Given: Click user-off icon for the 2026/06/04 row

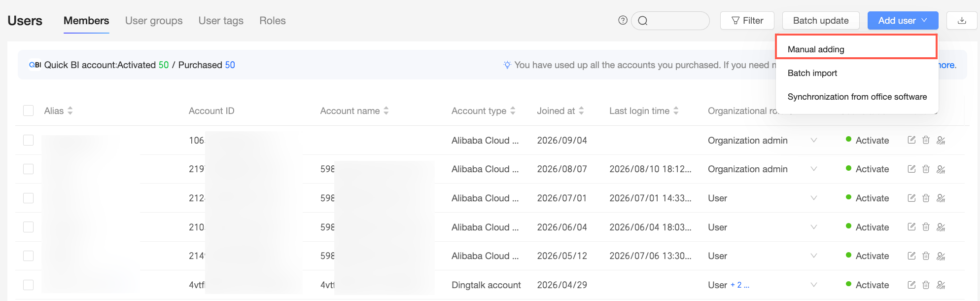Looking at the screenshot, I should (x=941, y=227).
